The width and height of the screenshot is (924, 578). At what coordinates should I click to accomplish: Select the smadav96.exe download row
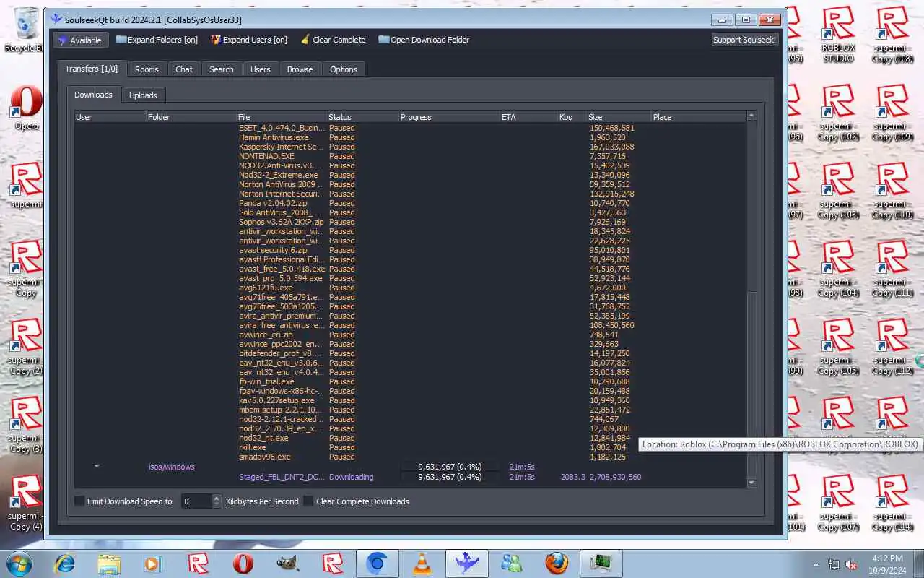[x=411, y=457]
